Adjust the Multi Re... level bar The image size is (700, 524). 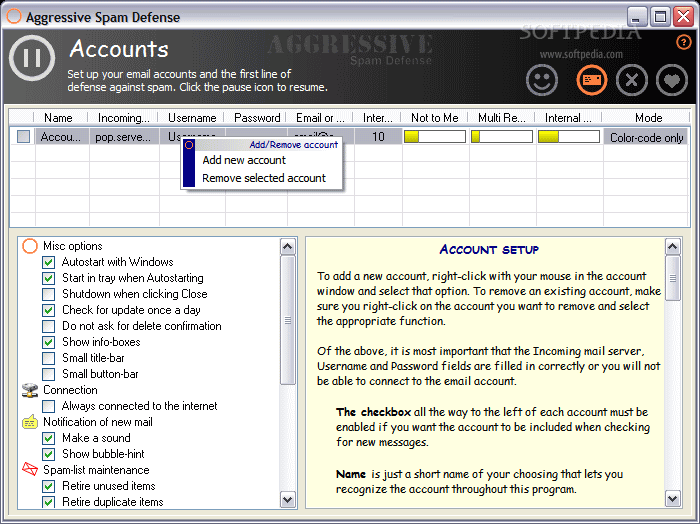(x=502, y=137)
